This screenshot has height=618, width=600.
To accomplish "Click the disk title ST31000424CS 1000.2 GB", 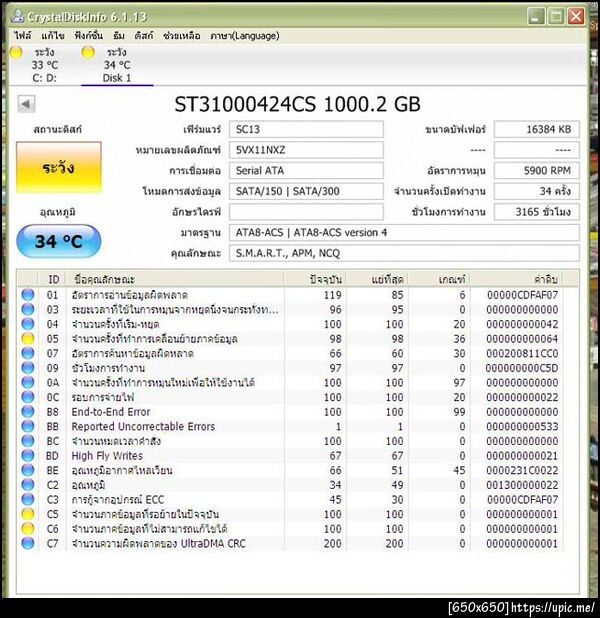I will [x=297, y=104].
